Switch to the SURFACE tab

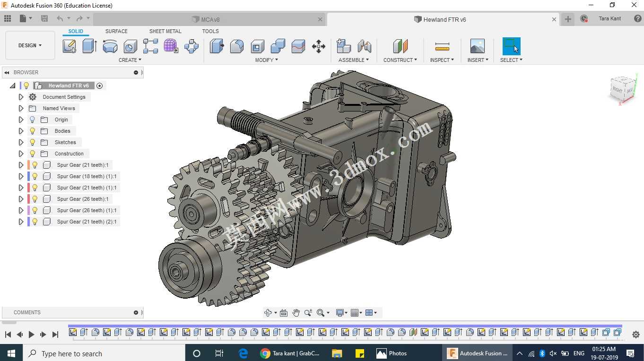point(116,31)
